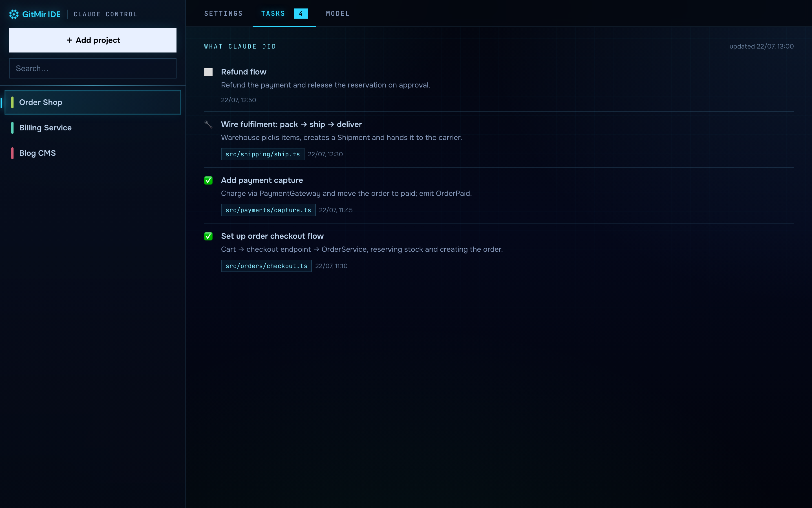Open the src/payments/capture.ts file chip
The width and height of the screenshot is (812, 508).
coord(268,210)
